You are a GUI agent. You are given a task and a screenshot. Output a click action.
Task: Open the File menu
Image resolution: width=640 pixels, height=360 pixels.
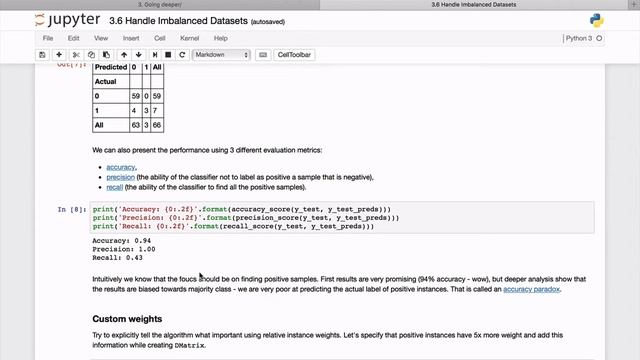48,38
